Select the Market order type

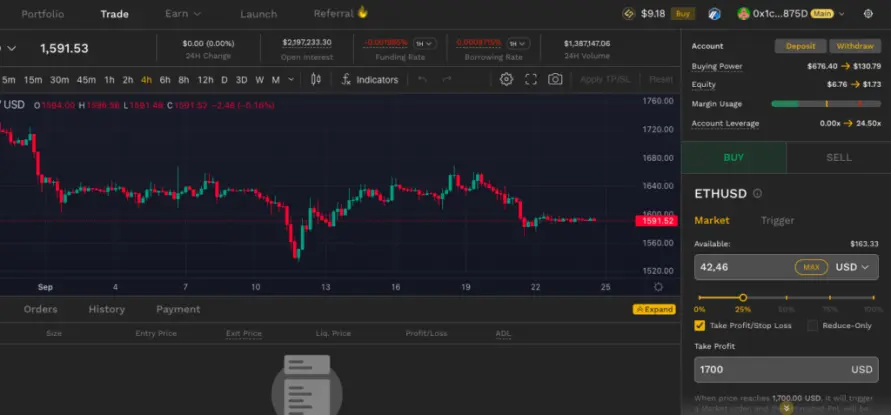coord(712,221)
